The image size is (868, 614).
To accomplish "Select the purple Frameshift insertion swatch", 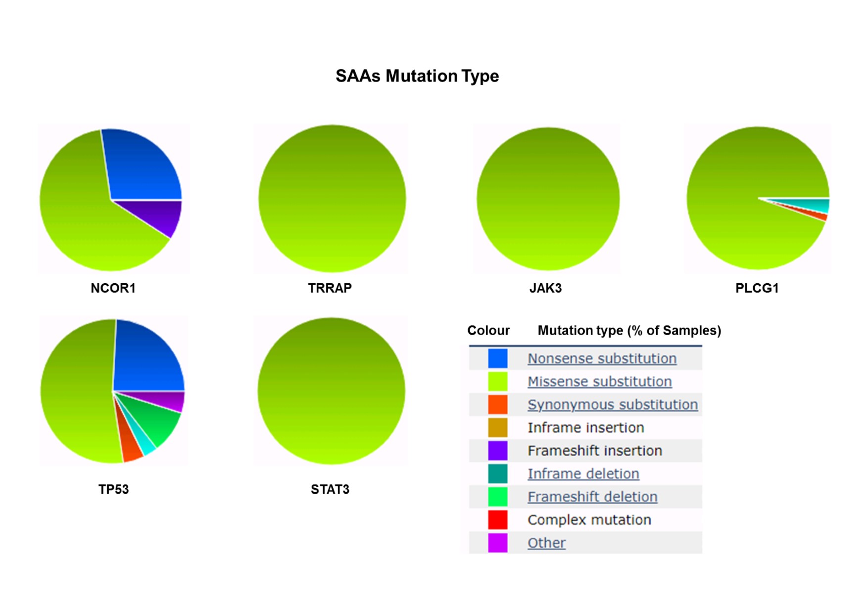I will click(497, 451).
